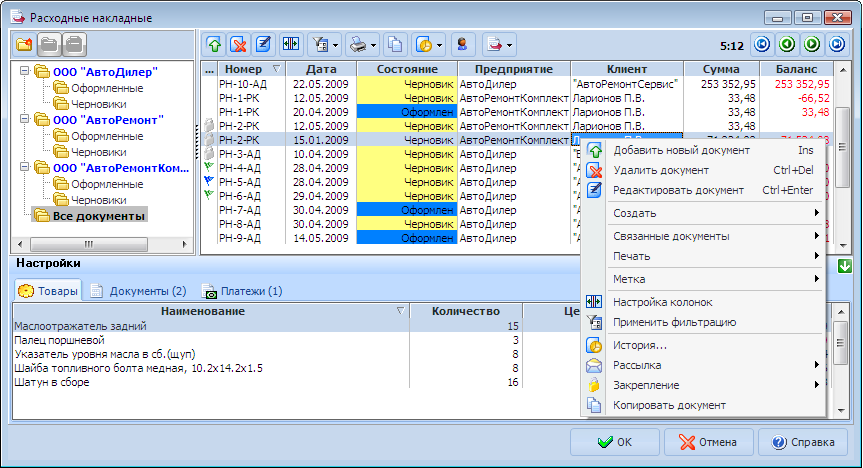Collapse the Настройки panel with green arrow button

pos(845,266)
